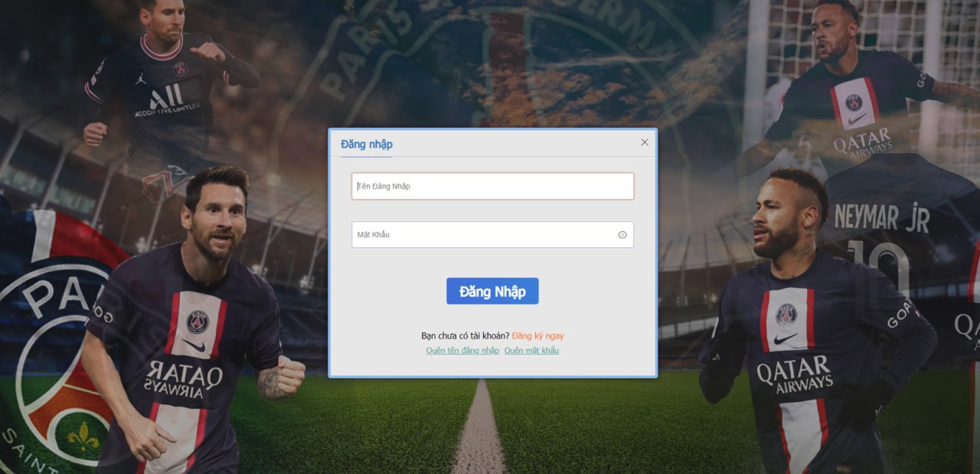Select the Đăng nhập header tab
The width and height of the screenshot is (980, 474).
tap(367, 144)
